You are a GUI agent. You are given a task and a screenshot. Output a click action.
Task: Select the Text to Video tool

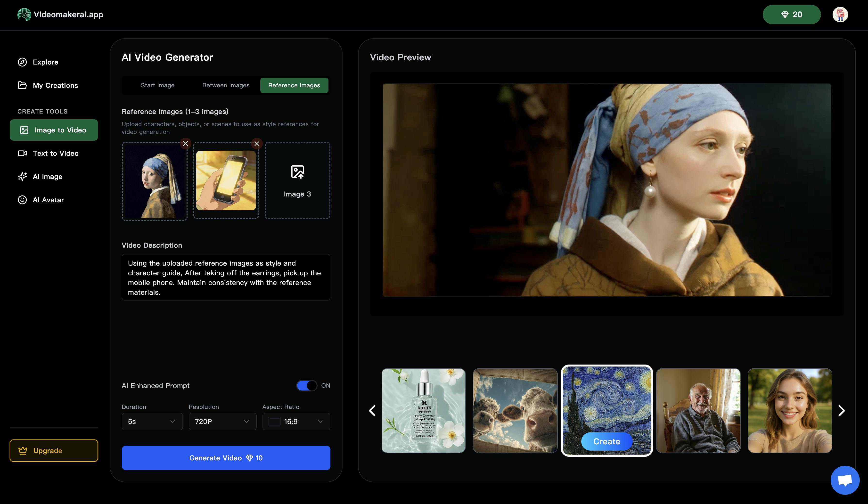pos(56,153)
